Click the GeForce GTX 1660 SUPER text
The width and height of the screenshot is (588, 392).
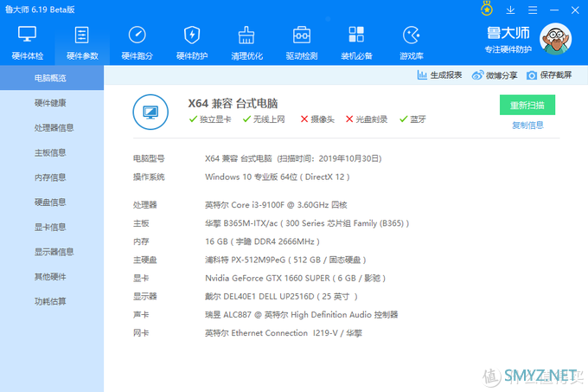(295, 279)
